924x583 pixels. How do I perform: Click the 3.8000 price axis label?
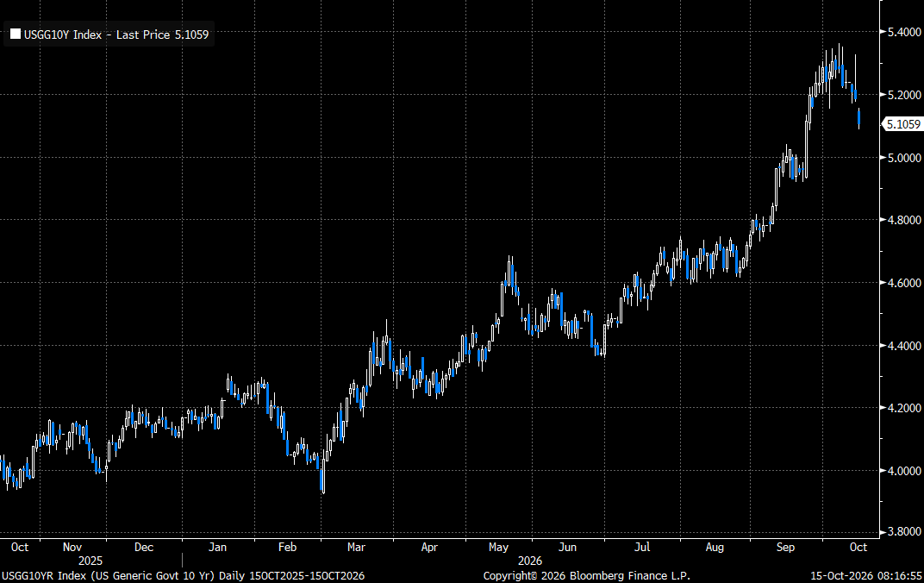tap(904, 532)
